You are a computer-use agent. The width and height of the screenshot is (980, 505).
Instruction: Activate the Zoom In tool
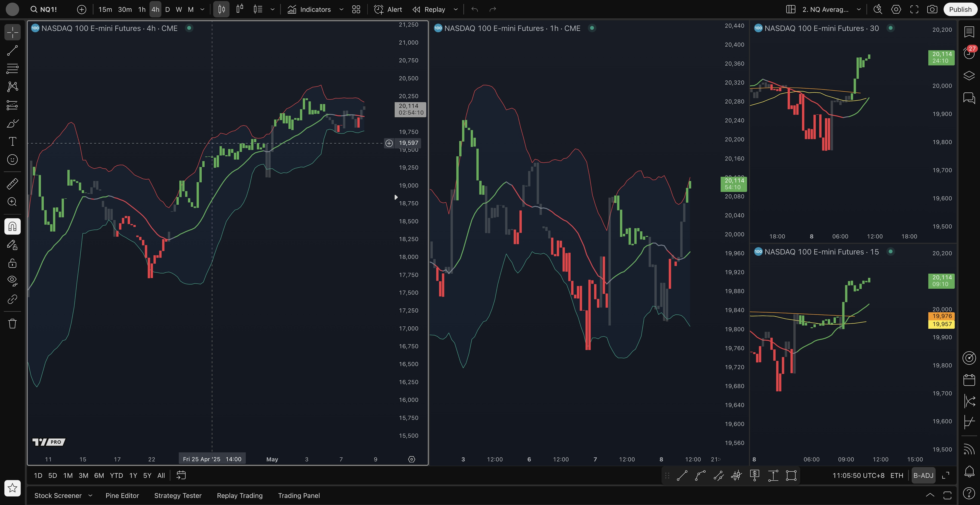12,202
